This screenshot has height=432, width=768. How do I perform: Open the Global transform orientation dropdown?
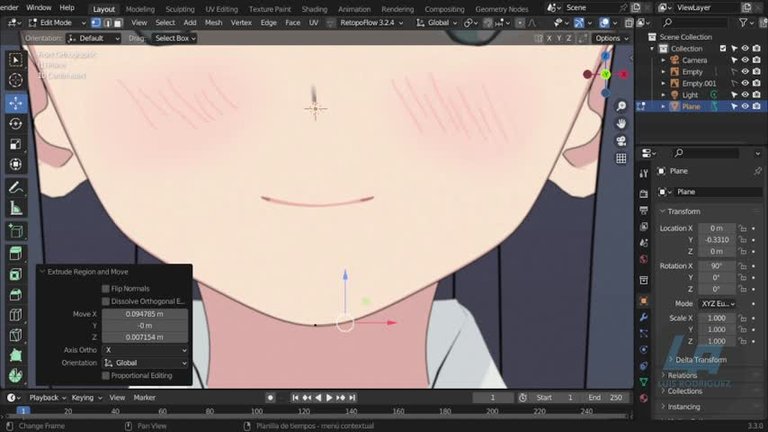pyautogui.click(x=437, y=23)
